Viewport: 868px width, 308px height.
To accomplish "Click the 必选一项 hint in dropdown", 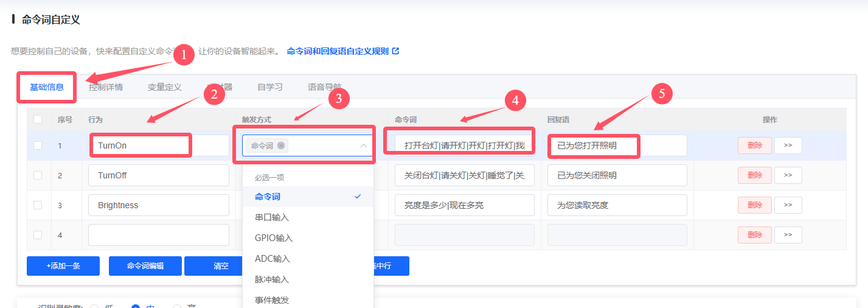I will click(x=269, y=178).
